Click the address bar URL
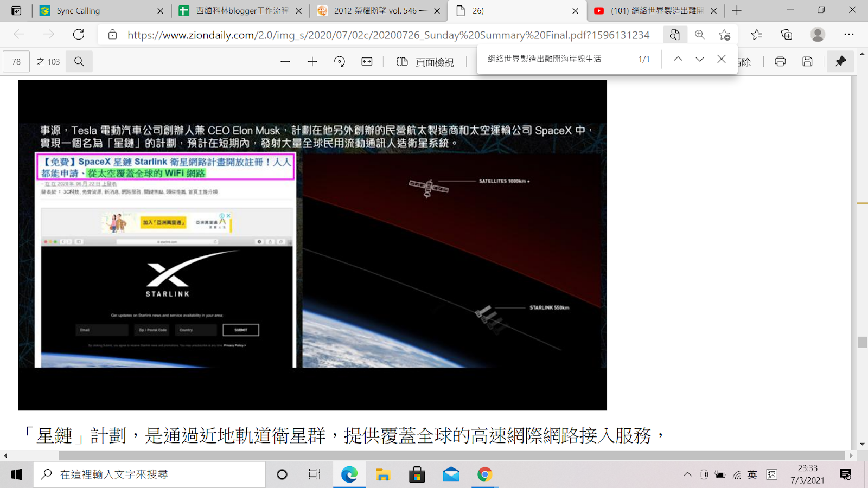The width and height of the screenshot is (868, 488). click(x=388, y=35)
